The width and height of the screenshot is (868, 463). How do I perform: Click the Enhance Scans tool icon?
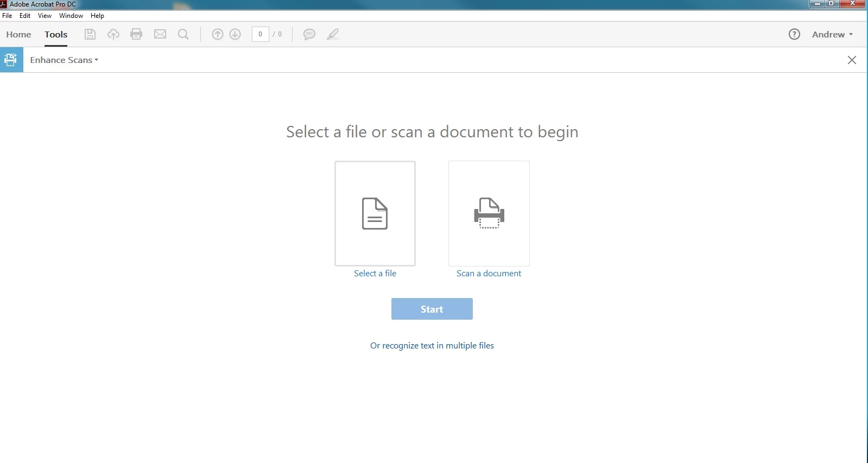pyautogui.click(x=11, y=60)
